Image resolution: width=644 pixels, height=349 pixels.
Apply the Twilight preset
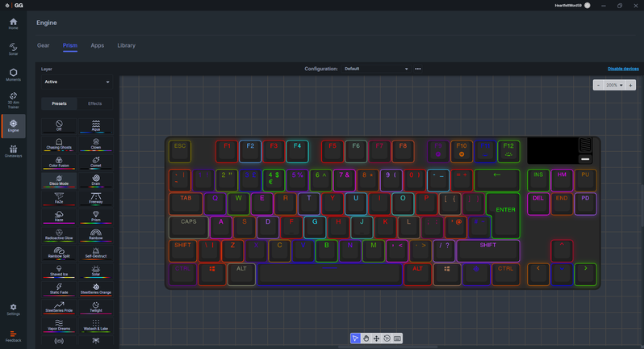(x=96, y=307)
